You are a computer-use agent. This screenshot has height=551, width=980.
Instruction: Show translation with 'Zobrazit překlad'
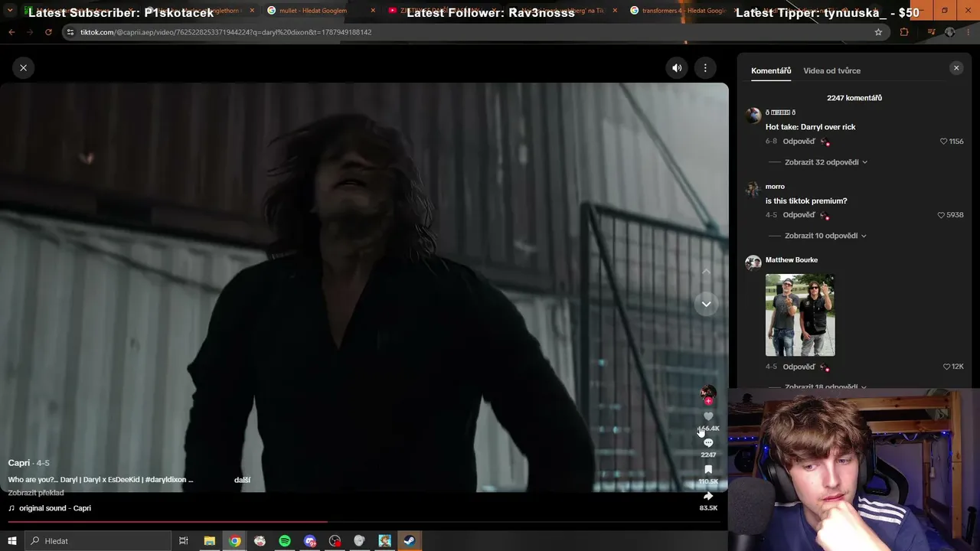pos(36,493)
